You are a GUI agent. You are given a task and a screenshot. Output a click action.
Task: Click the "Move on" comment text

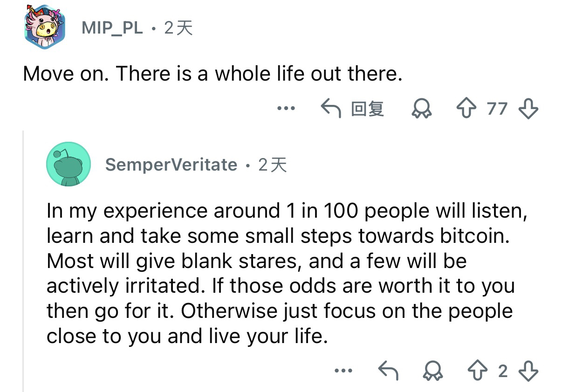click(212, 73)
